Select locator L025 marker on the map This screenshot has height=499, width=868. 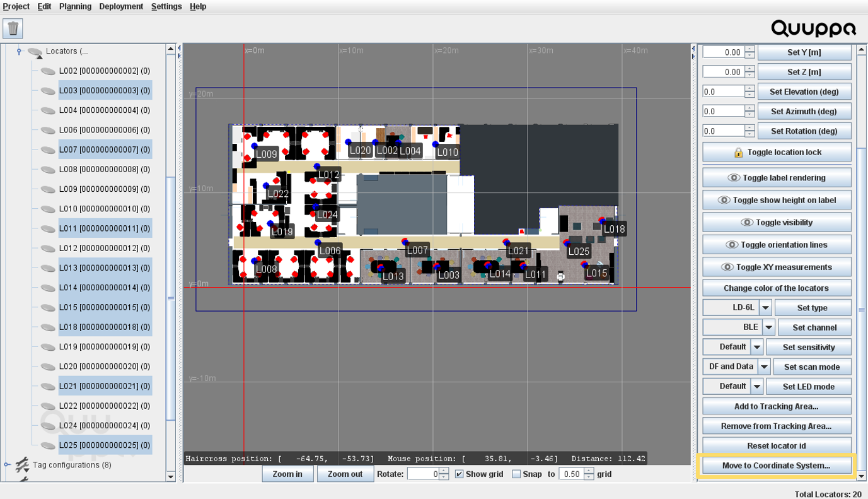tap(567, 243)
